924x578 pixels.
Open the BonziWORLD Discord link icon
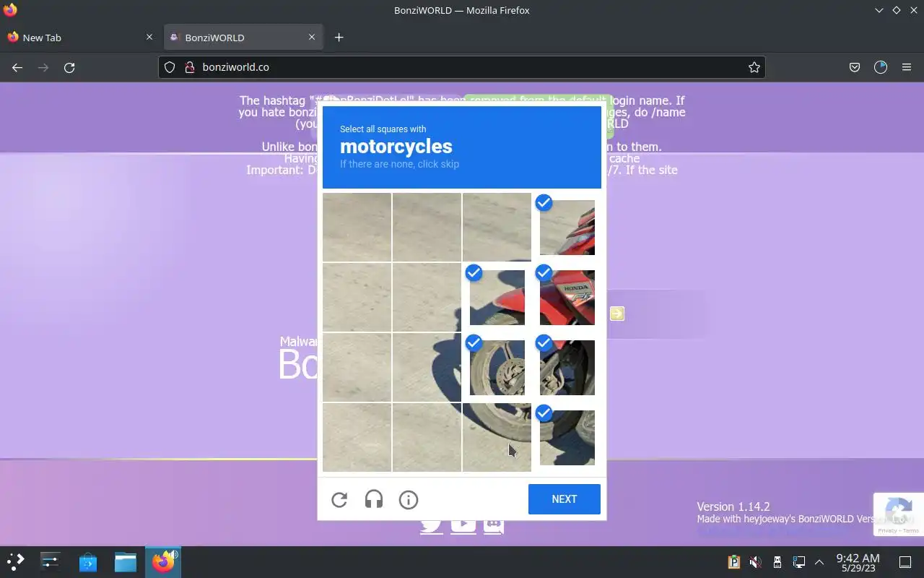pyautogui.click(x=493, y=526)
